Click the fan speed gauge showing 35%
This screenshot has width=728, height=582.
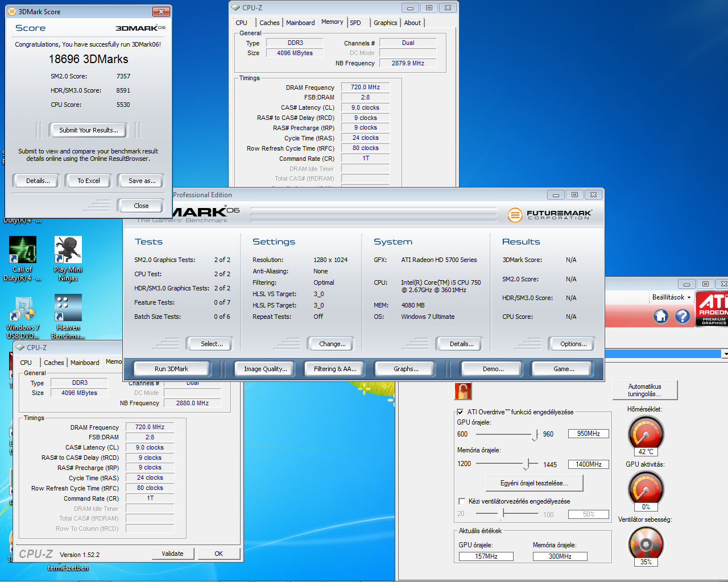point(646,545)
